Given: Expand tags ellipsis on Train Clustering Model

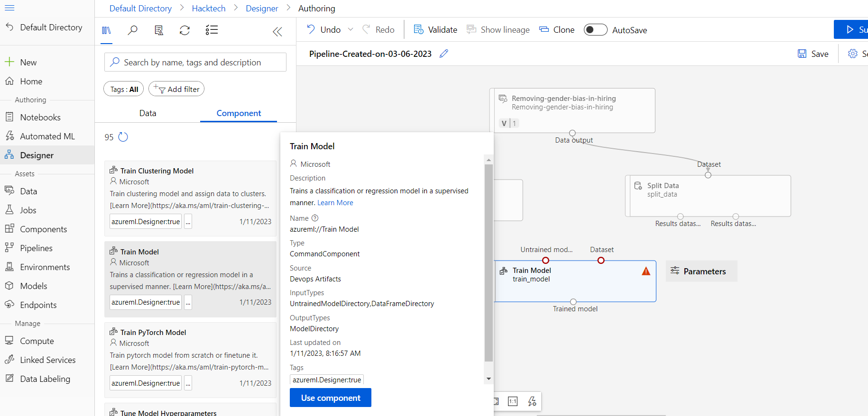Looking at the screenshot, I should tap(188, 221).
